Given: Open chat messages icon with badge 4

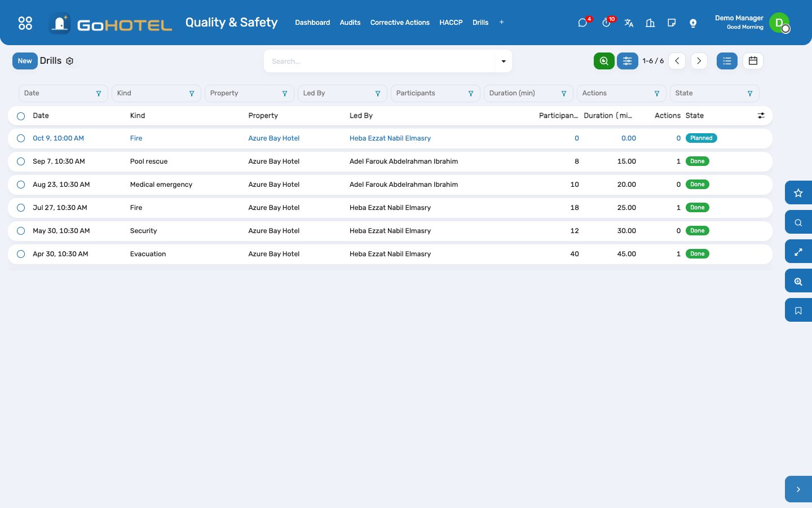Looking at the screenshot, I should click(582, 23).
